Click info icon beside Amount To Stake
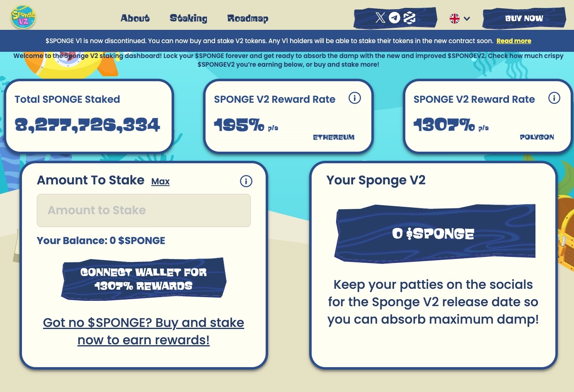Image resolution: width=574 pixels, height=392 pixels. tap(246, 181)
